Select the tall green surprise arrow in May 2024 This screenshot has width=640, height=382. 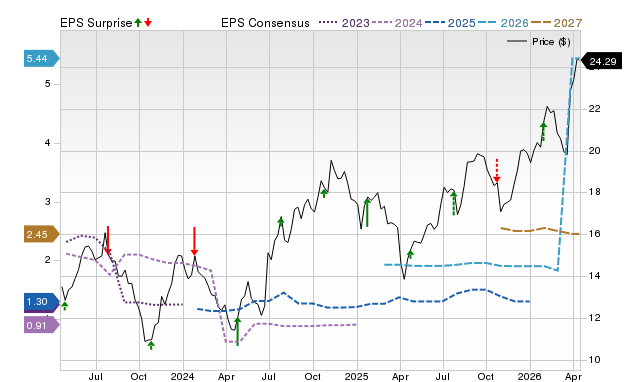pos(238,331)
